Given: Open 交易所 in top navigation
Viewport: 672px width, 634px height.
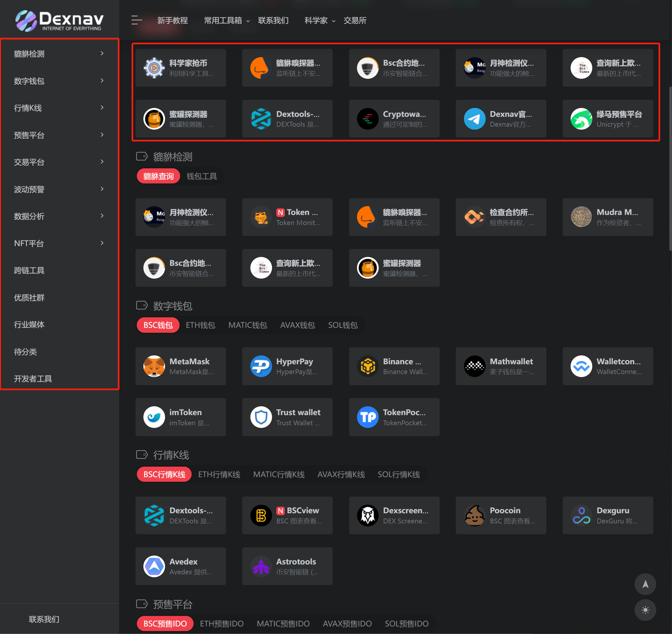Looking at the screenshot, I should click(355, 21).
